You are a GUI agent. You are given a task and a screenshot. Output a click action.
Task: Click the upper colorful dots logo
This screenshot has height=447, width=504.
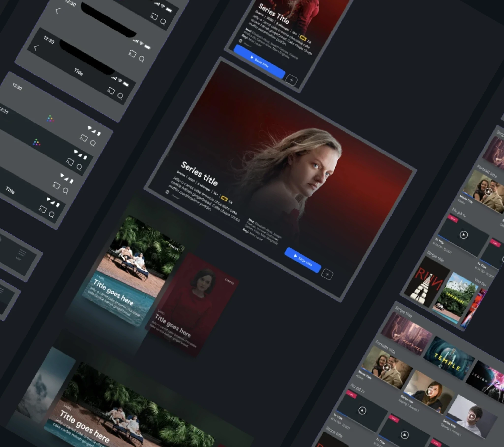(50, 119)
